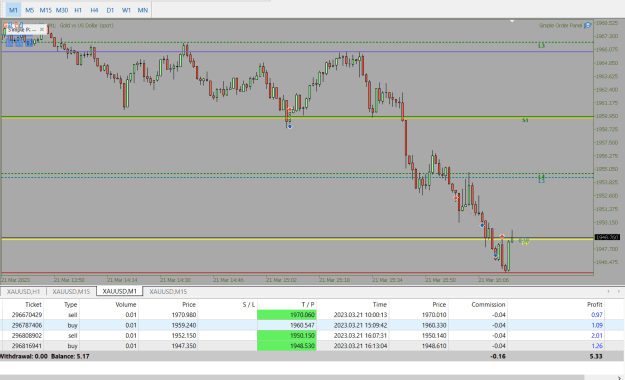Click total profit 5.33 in summary row
This screenshot has width=625, height=380.
tap(596, 356)
